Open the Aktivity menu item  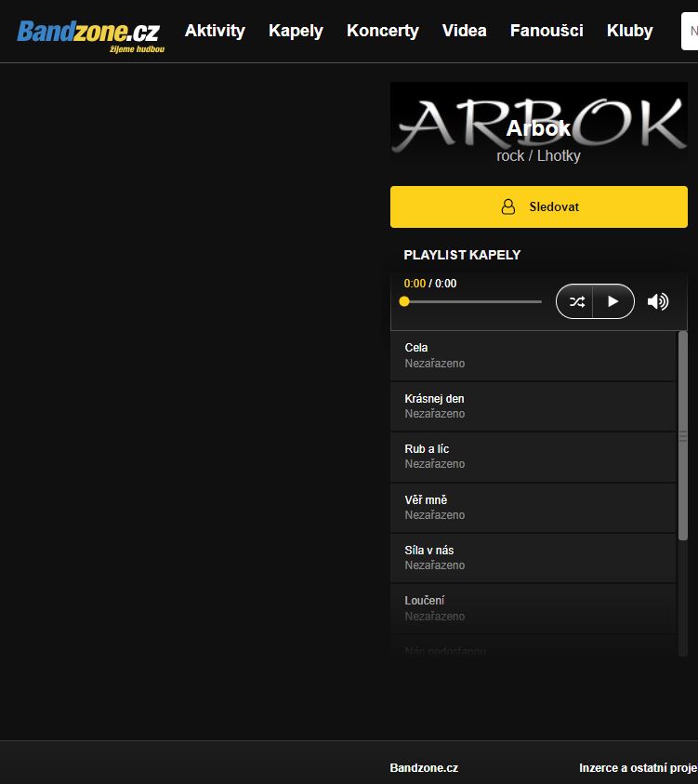coord(215,31)
